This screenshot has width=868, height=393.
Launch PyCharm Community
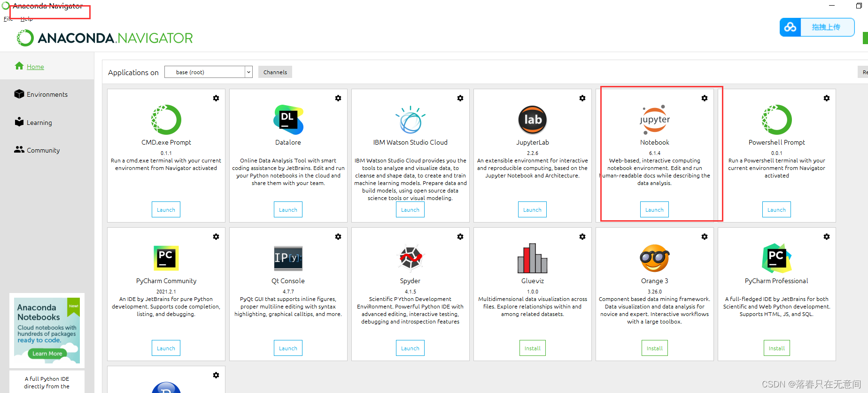point(166,348)
